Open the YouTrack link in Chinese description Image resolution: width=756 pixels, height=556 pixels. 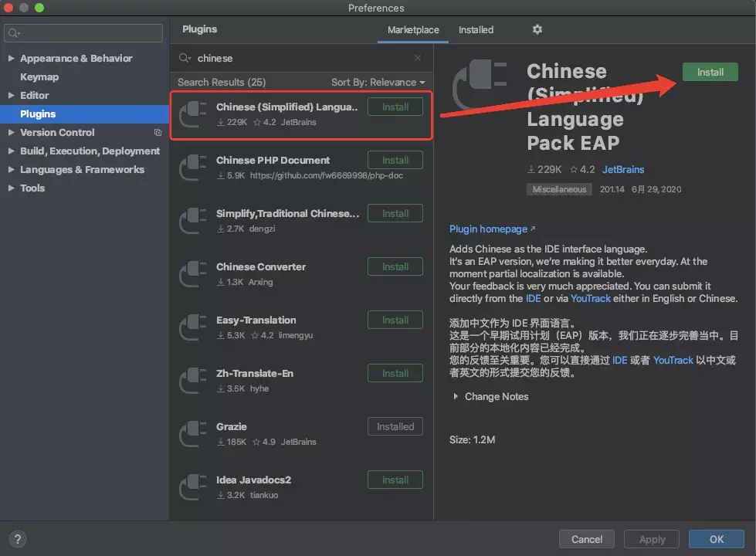coord(673,360)
